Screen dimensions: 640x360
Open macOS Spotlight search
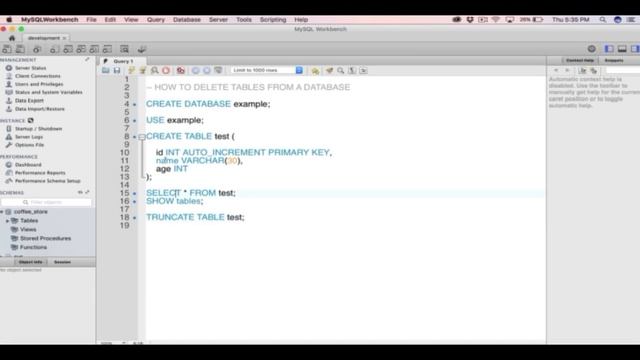tap(602, 20)
